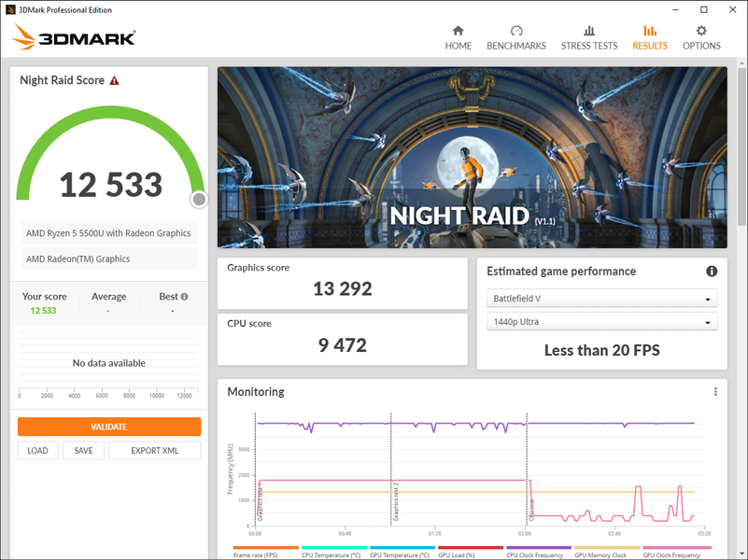Click the Graphics score 13 292 value
Screen dimensions: 748x560
(343, 288)
